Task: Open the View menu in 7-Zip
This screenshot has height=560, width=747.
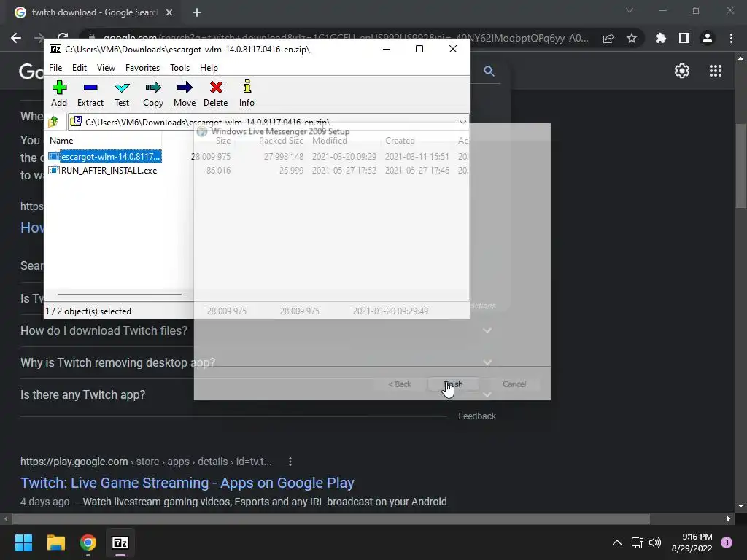Action: tap(106, 68)
